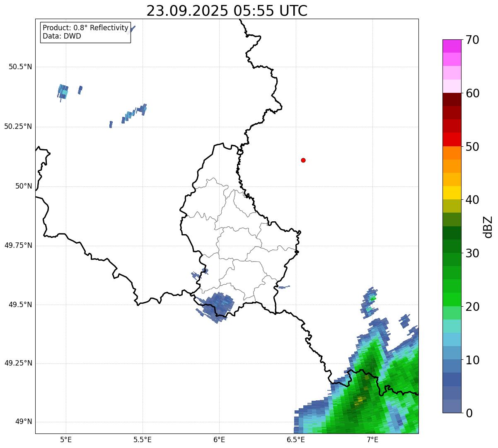Click the title 23.09.2025 05:55 UTC

[227, 11]
